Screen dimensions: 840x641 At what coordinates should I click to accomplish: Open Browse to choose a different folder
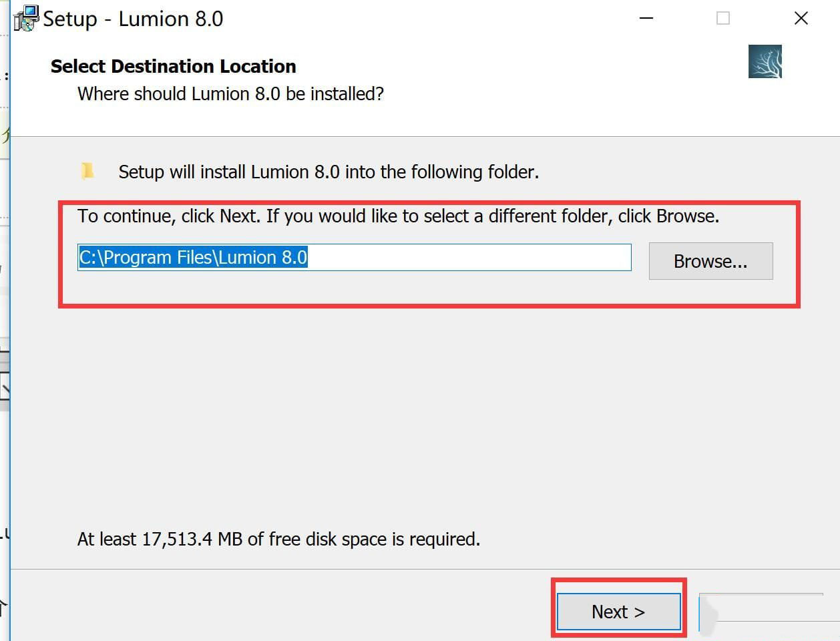[x=710, y=261]
